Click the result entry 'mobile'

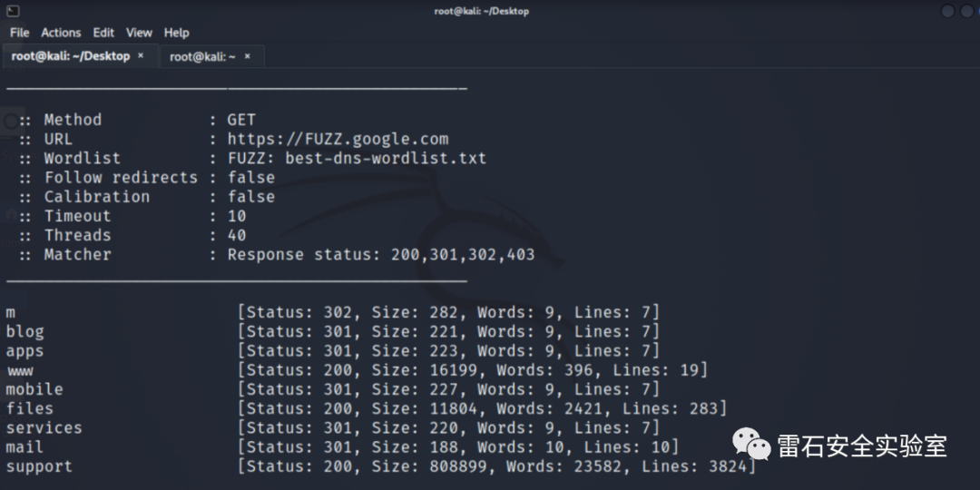click(x=34, y=389)
